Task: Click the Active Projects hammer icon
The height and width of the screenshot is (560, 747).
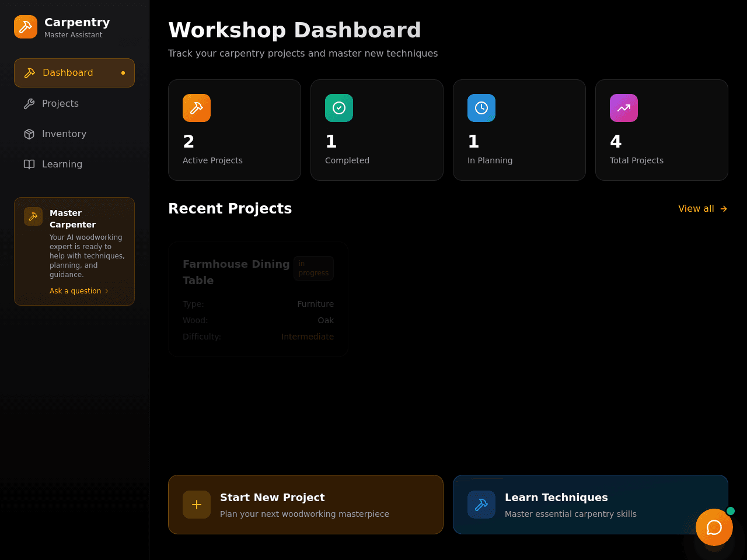Action: (x=197, y=108)
